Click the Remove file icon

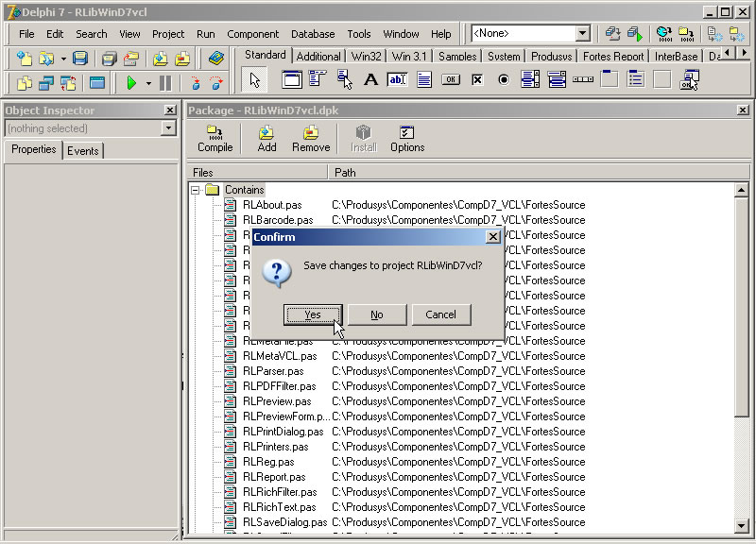click(311, 138)
